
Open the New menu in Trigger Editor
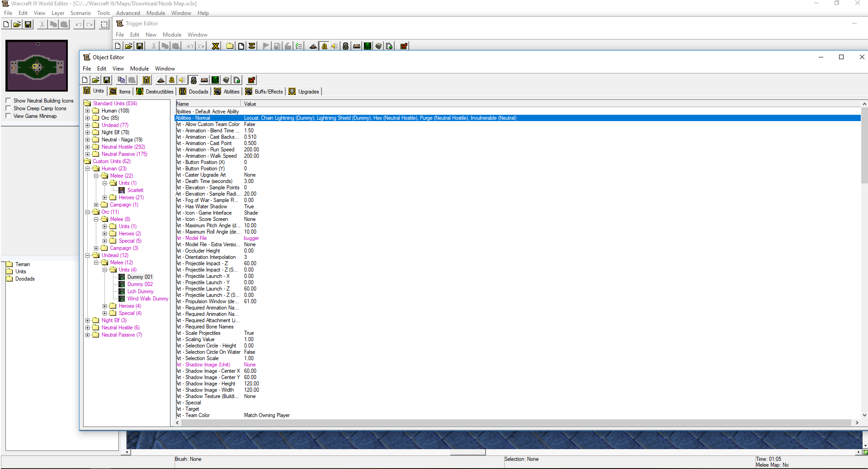click(151, 35)
